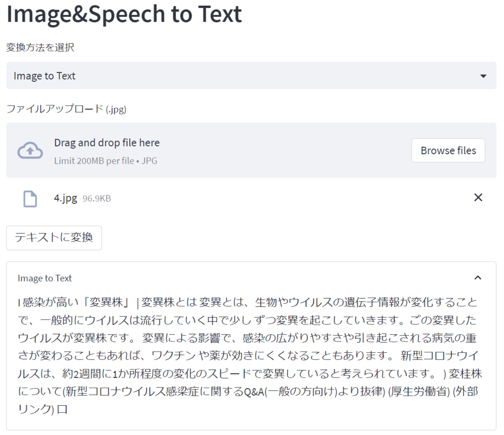Click the Image&Speech to Text heading
This screenshot has width=504, height=435.
124,14
